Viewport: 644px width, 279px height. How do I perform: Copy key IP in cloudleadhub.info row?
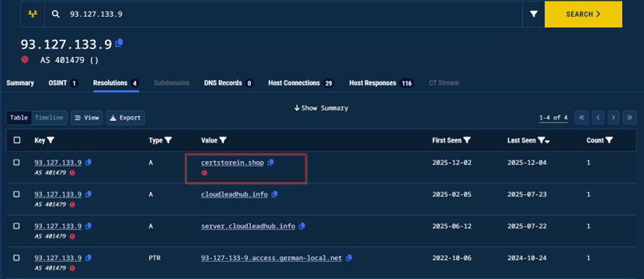(x=88, y=194)
